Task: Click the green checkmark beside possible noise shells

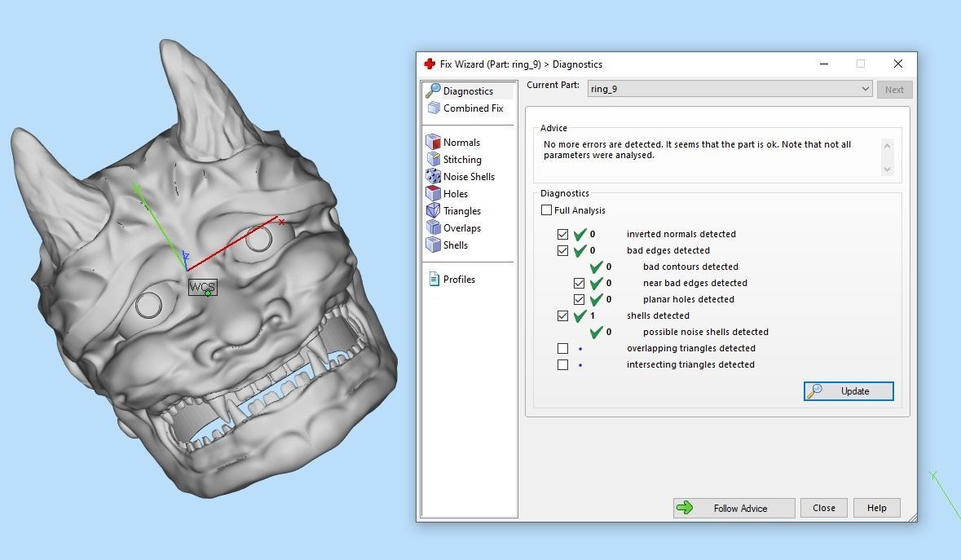Action: coord(597,332)
